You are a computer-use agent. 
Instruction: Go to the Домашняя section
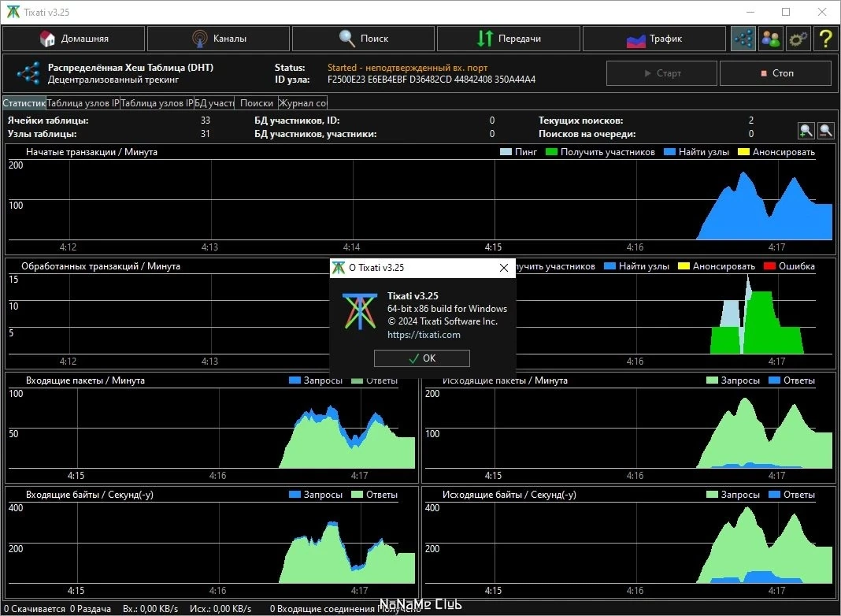coord(74,39)
